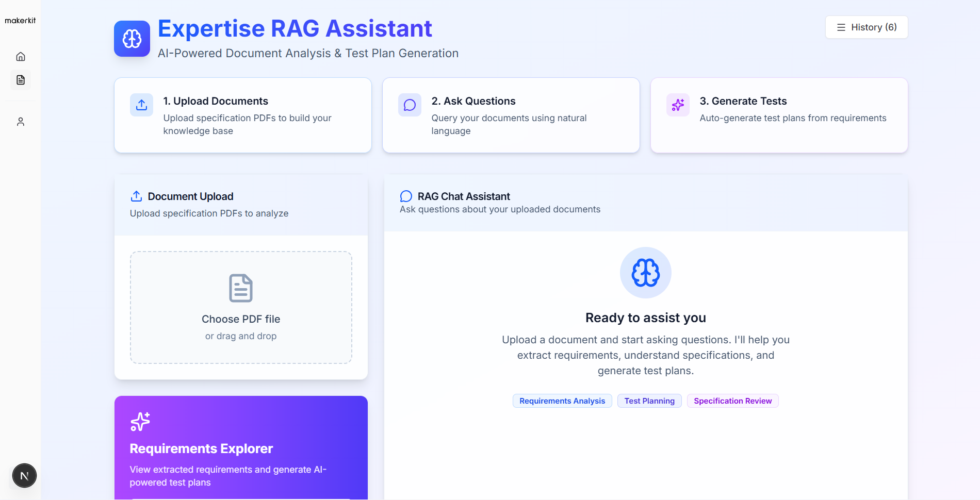980x500 pixels.
Task: Click the N avatar in the bottom left
Action: [x=24, y=475]
